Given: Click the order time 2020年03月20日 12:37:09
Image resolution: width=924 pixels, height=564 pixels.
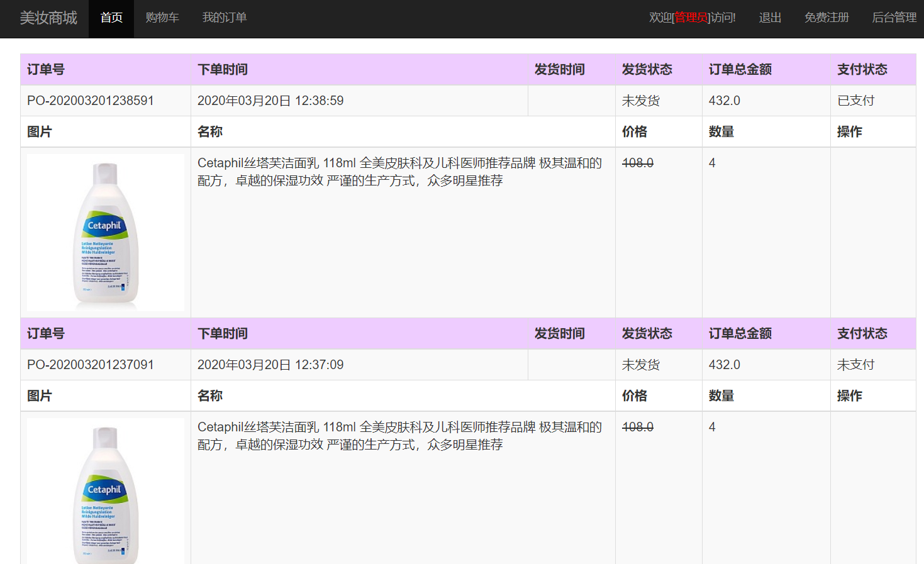Looking at the screenshot, I should click(x=270, y=365).
